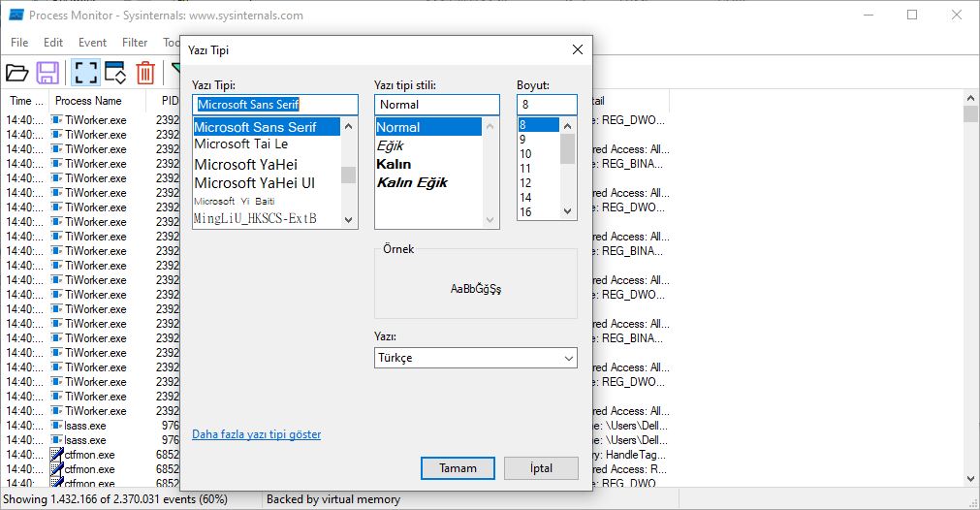Select Normal font style in list

tap(428, 127)
